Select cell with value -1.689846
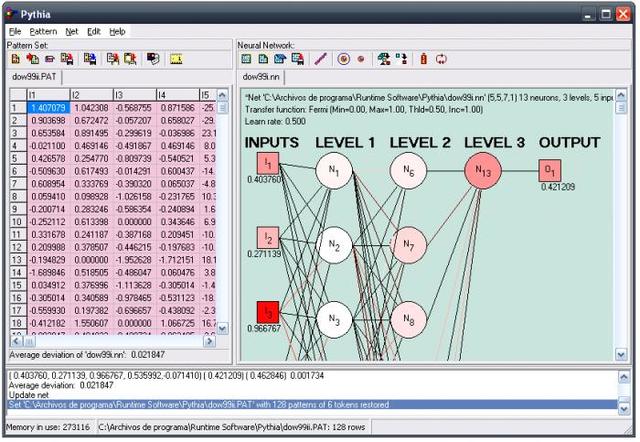Viewport: 640px width, 442px height. pyautogui.click(x=49, y=272)
